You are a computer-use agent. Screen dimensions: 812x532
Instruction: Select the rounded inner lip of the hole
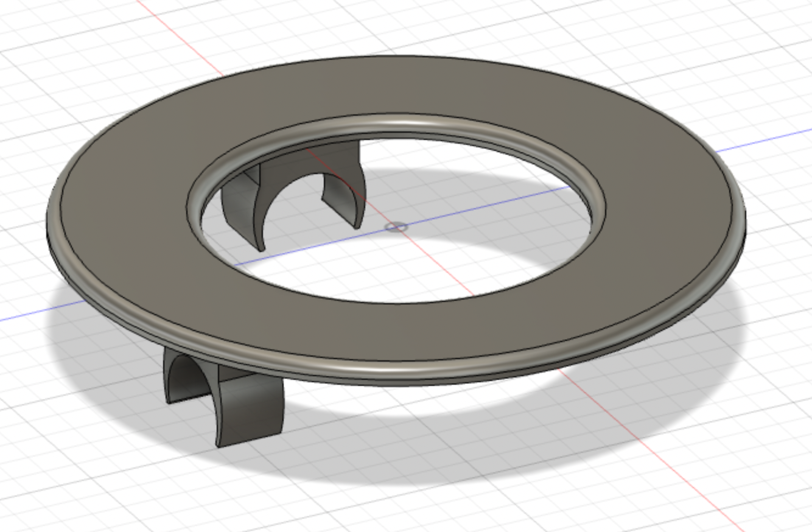(396, 122)
